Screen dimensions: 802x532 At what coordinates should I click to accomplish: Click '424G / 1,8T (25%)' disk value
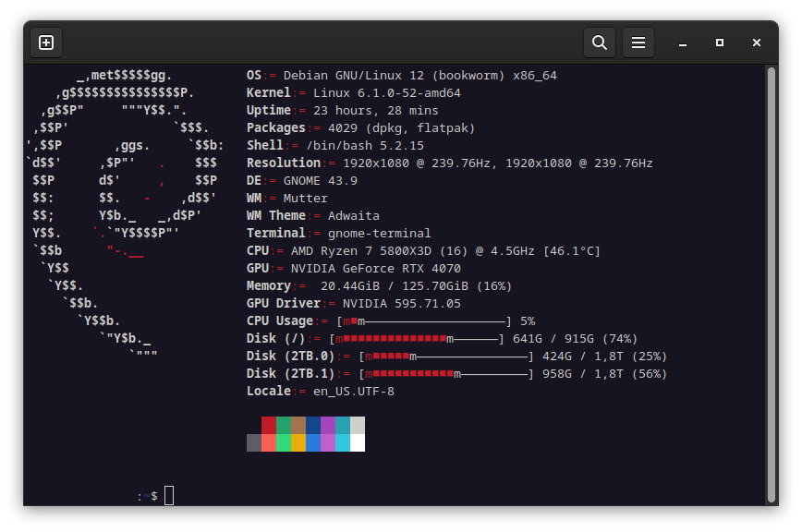[x=604, y=357]
